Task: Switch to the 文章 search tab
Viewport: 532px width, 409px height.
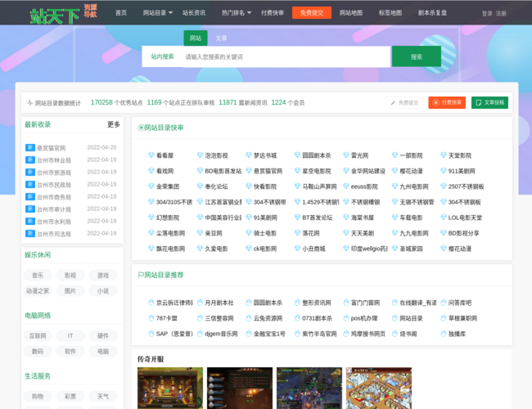Action: click(x=221, y=38)
